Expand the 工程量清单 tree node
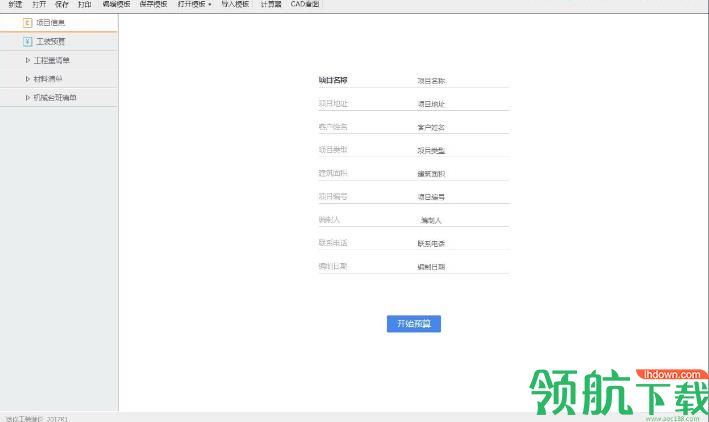 (x=28, y=60)
